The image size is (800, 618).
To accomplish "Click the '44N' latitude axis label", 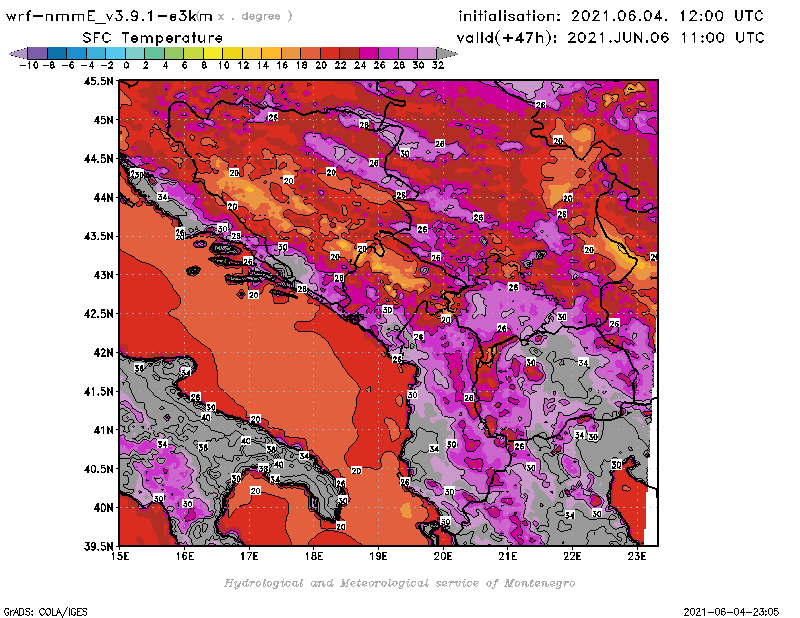I will tap(104, 197).
